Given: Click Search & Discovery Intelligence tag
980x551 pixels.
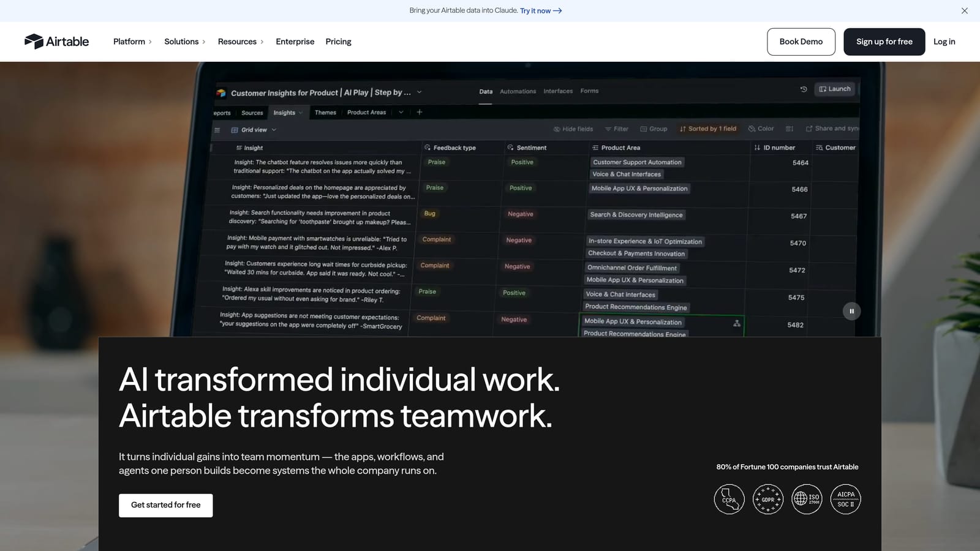Looking at the screenshot, I should (x=636, y=215).
